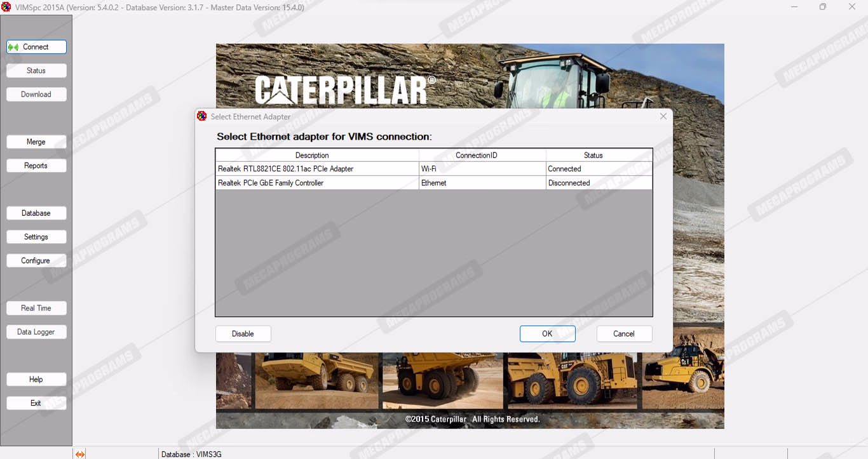Select the Realtek PCIe GbE Family Controller row
Screen dimensions: 868x459
click(x=434, y=183)
